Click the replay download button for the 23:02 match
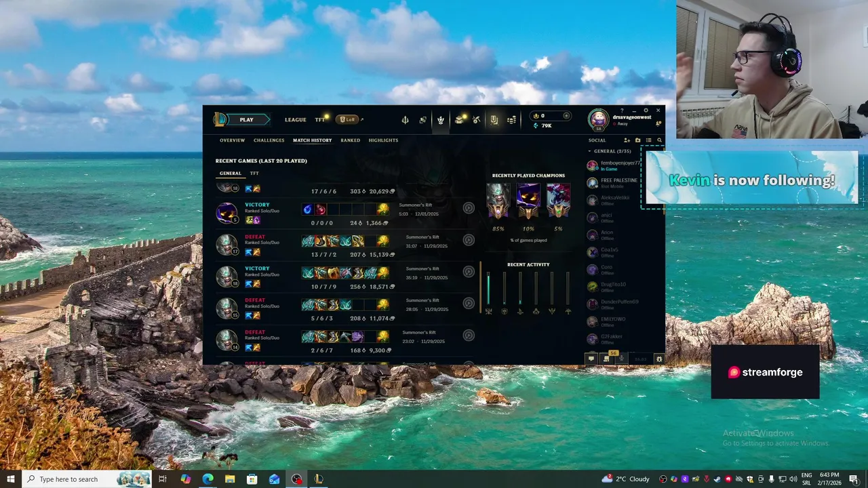 coord(469,335)
